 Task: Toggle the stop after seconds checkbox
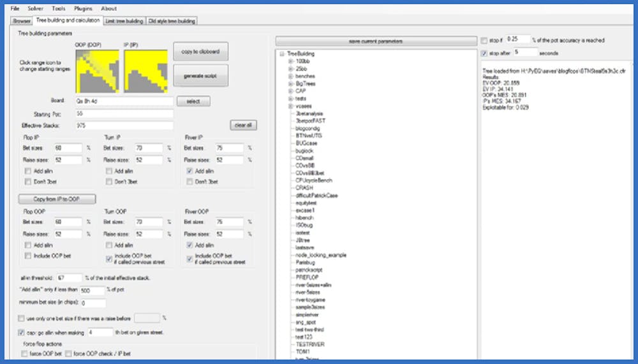pos(484,54)
